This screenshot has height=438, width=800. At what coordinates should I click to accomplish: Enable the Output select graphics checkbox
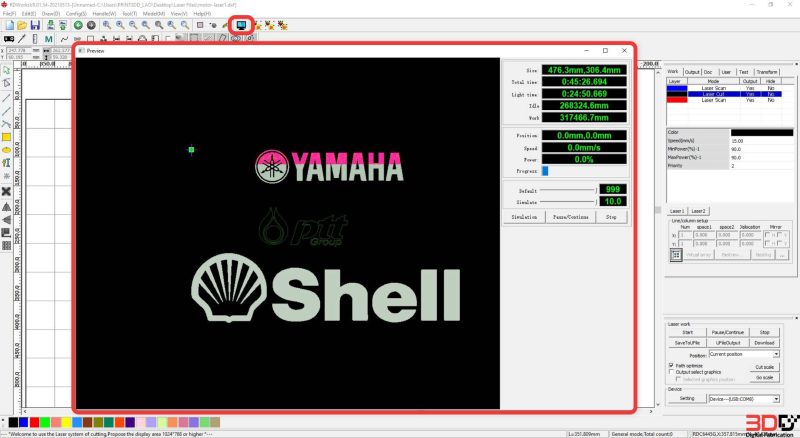coord(671,372)
